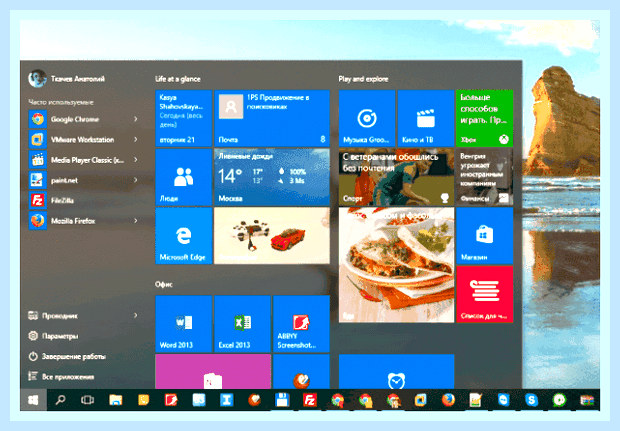Open the red Список для чтения tile
The image size is (620, 431).
(x=484, y=294)
